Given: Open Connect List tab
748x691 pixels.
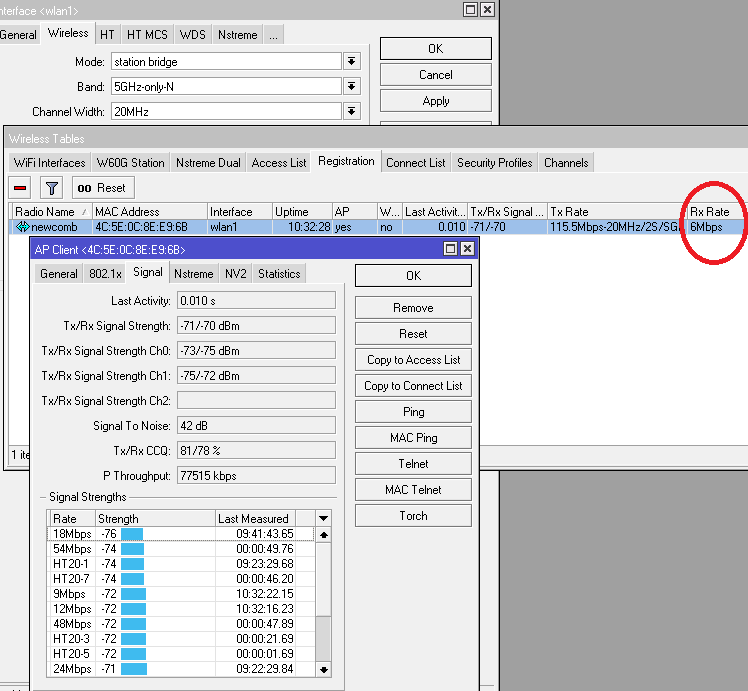Looking at the screenshot, I should [416, 163].
